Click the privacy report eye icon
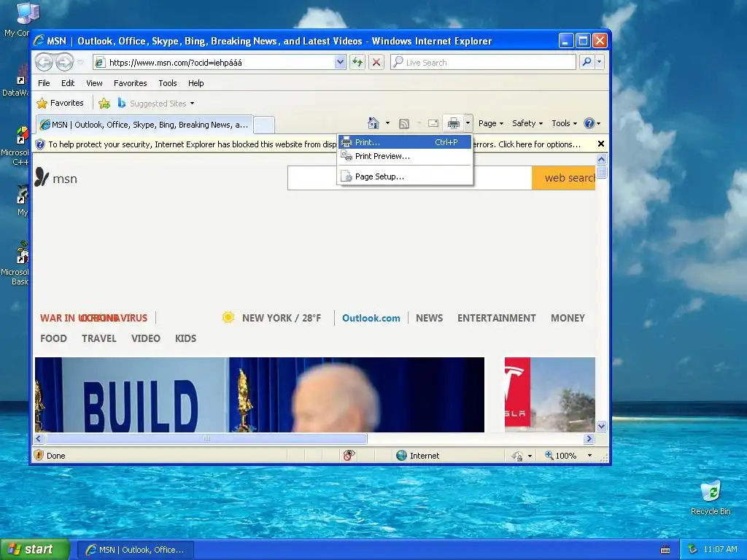The height and width of the screenshot is (560, 747). [349, 456]
